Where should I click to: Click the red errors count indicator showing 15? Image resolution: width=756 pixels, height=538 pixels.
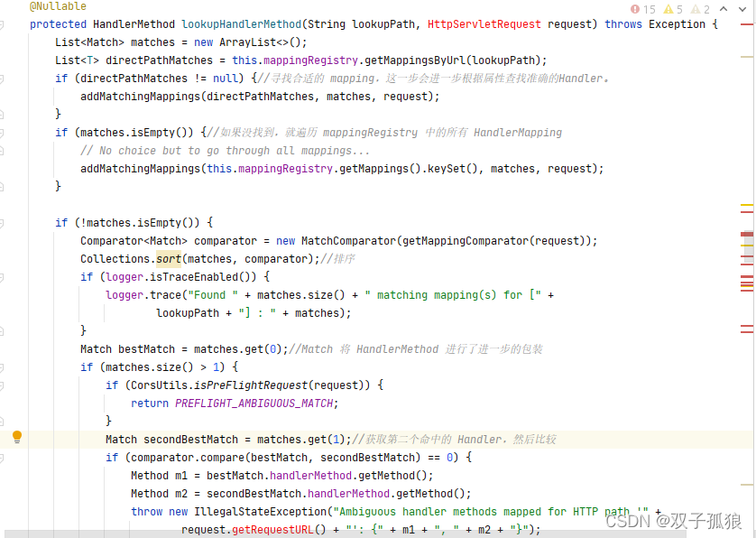click(642, 9)
